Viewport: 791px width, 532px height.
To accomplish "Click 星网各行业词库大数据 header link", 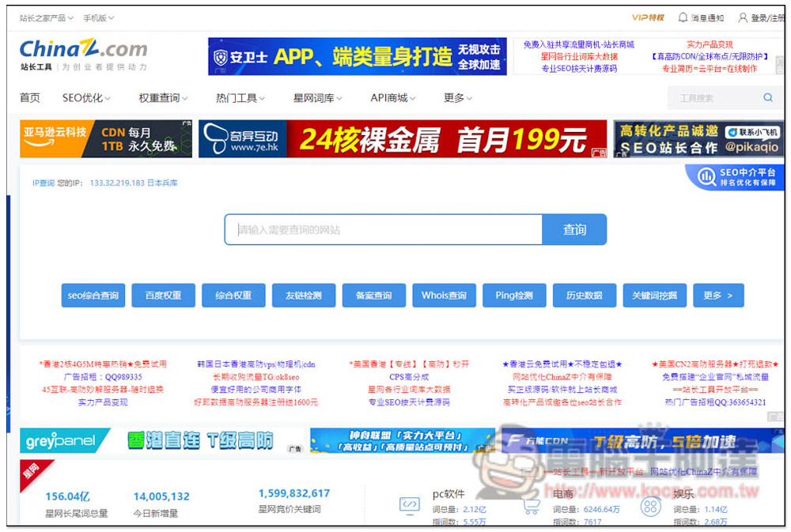I will click(579, 56).
